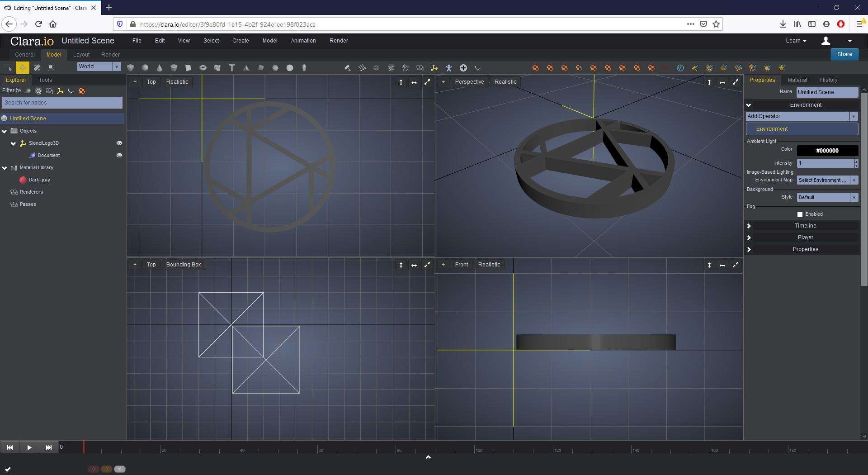Click the Search for nodes field
The height and width of the screenshot is (475, 868).
pyautogui.click(x=62, y=103)
